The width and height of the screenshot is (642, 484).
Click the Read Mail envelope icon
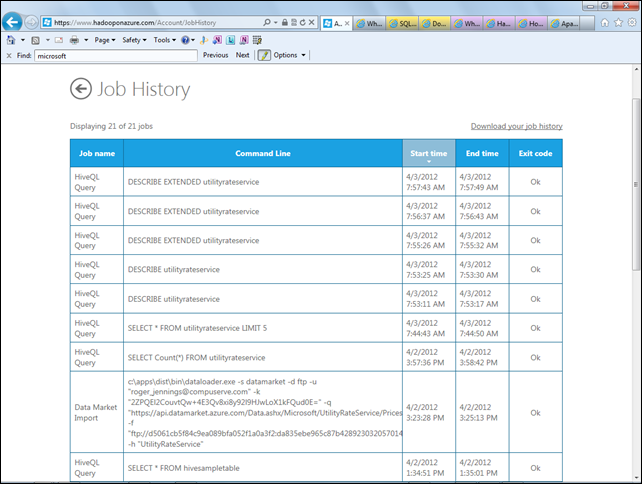[58, 40]
